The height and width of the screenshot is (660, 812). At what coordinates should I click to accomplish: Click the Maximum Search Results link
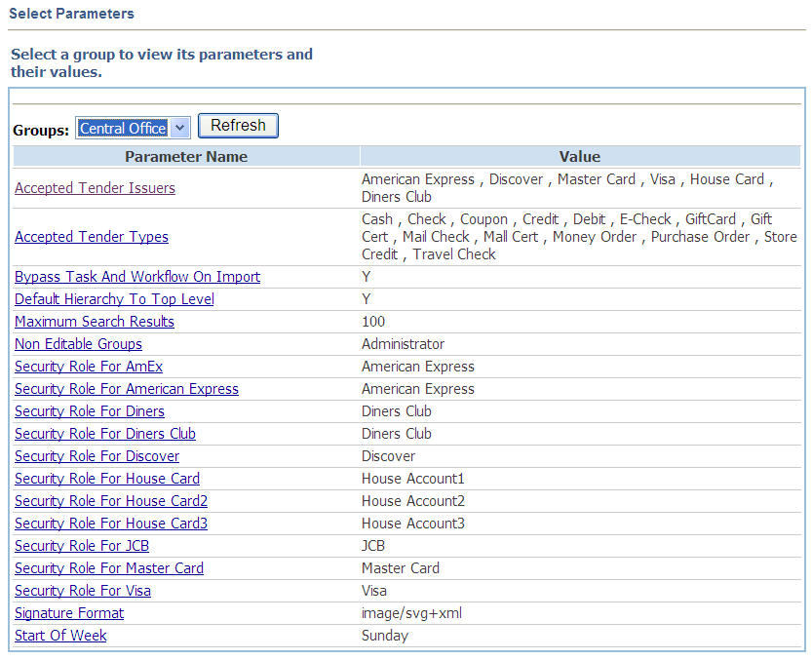coord(95,321)
